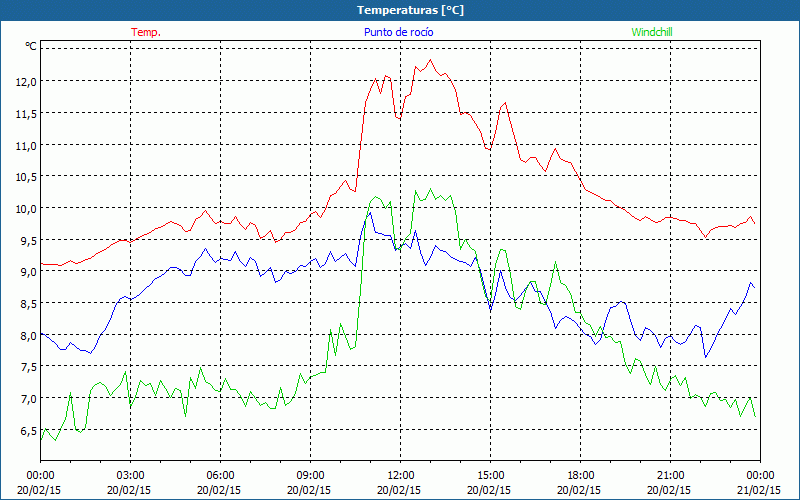The image size is (800, 500).
Task: Click the '8,5' y-axis value
Action: pyautogui.click(x=28, y=304)
